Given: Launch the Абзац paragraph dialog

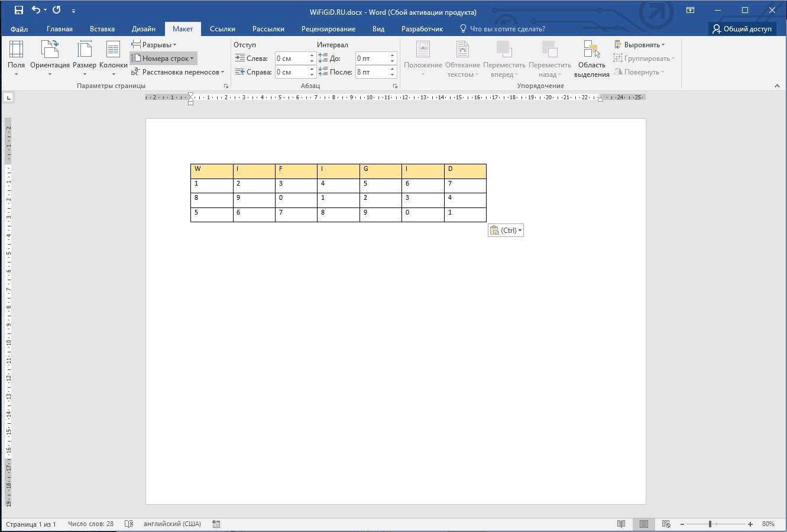Looking at the screenshot, I should (x=395, y=86).
